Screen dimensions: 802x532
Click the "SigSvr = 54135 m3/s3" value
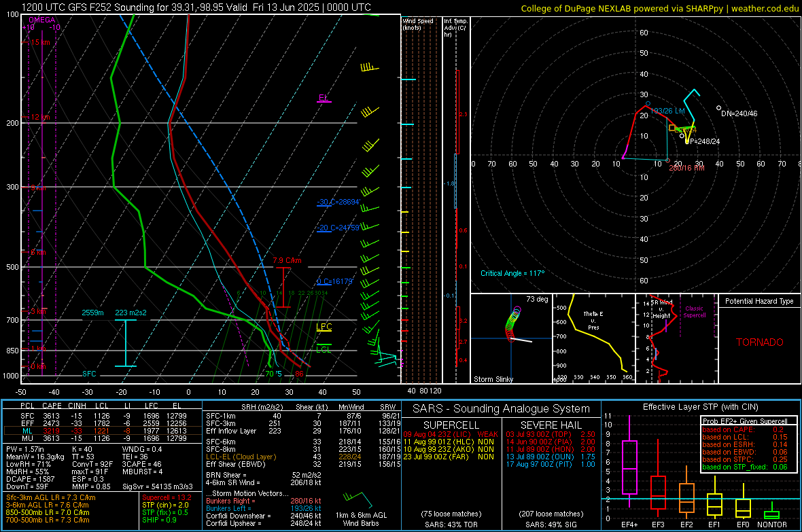(158, 486)
